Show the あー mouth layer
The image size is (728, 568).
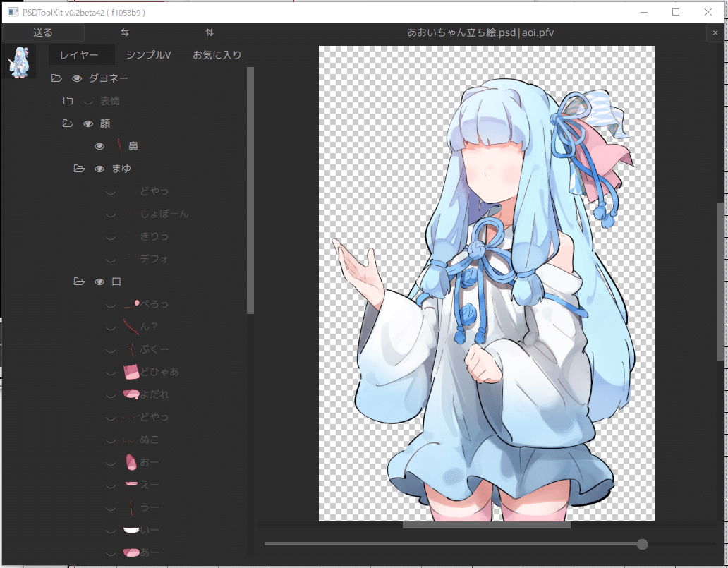pyautogui.click(x=111, y=553)
